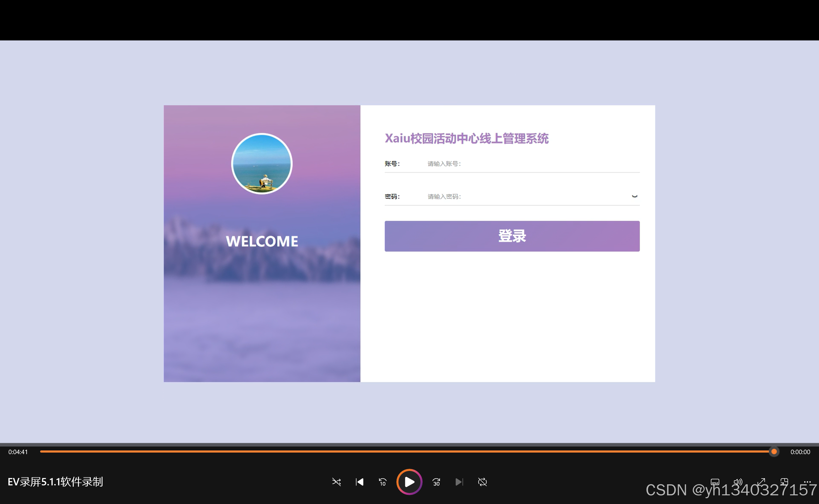Click the elapsed time 0:04:41
The image size is (819, 504).
(18, 452)
